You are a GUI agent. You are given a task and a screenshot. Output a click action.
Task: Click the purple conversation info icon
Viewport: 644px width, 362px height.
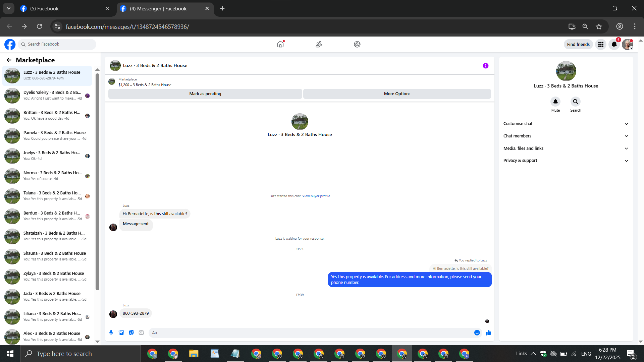click(485, 66)
